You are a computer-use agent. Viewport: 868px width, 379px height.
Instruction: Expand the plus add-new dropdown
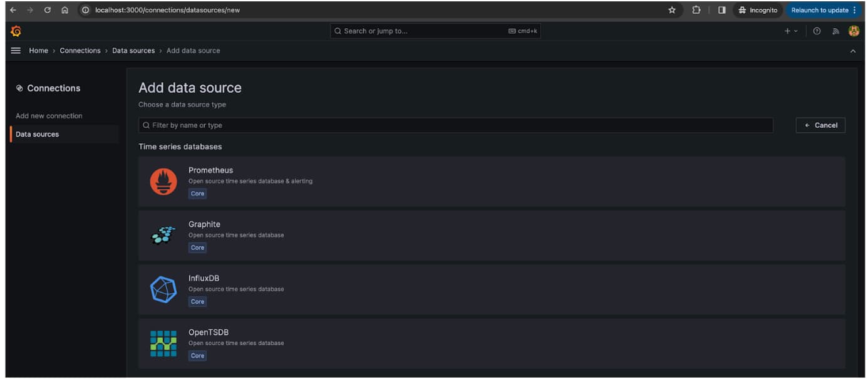791,31
